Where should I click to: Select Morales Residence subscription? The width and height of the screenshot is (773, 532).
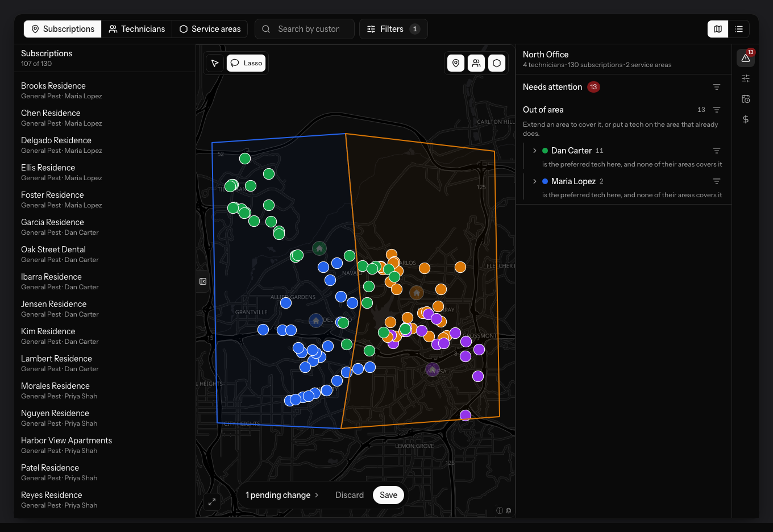pos(105,390)
